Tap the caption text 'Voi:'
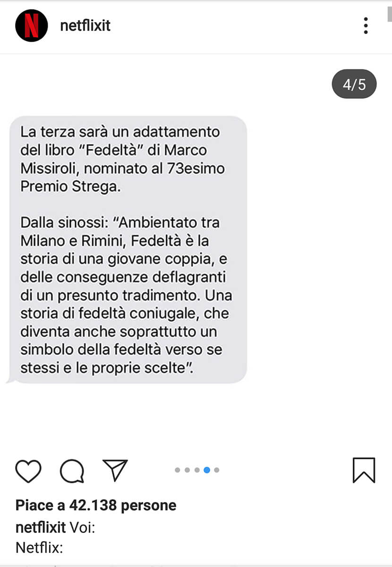Viewport: 392px width, 567px height. coord(82,527)
